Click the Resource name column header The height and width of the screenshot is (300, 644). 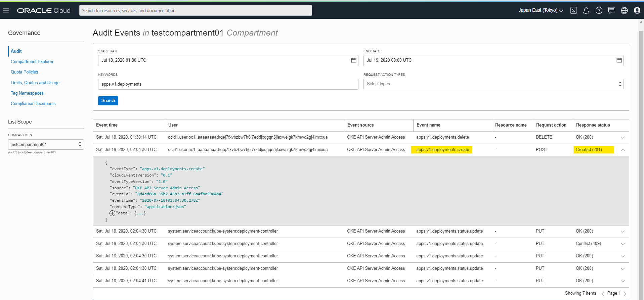point(511,125)
